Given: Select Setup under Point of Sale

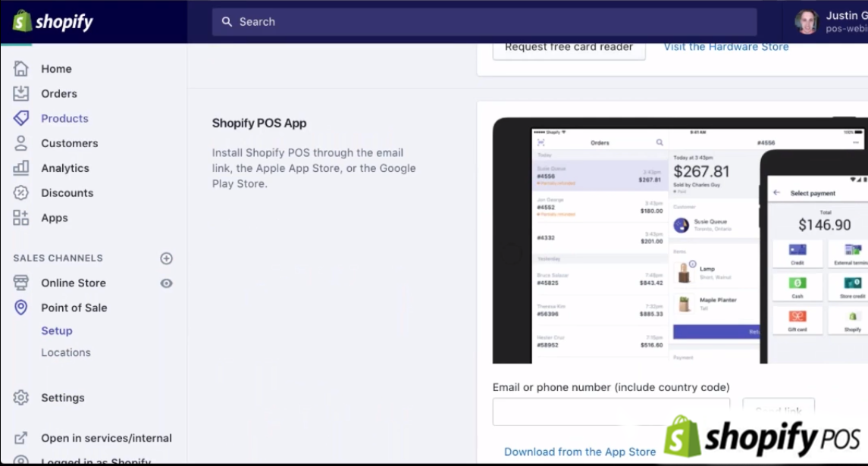Looking at the screenshot, I should tap(57, 331).
